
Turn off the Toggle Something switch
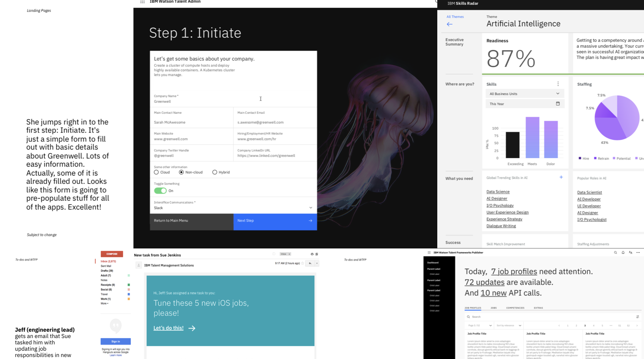[160, 191]
